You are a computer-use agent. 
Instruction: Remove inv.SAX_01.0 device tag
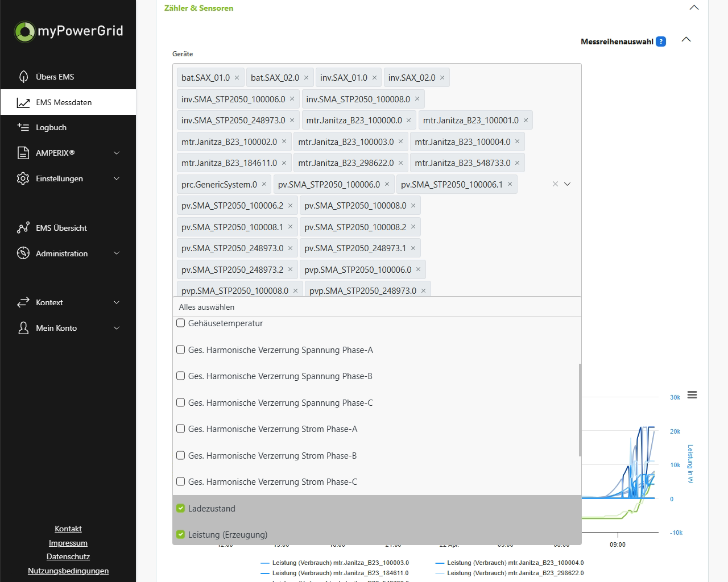click(374, 78)
